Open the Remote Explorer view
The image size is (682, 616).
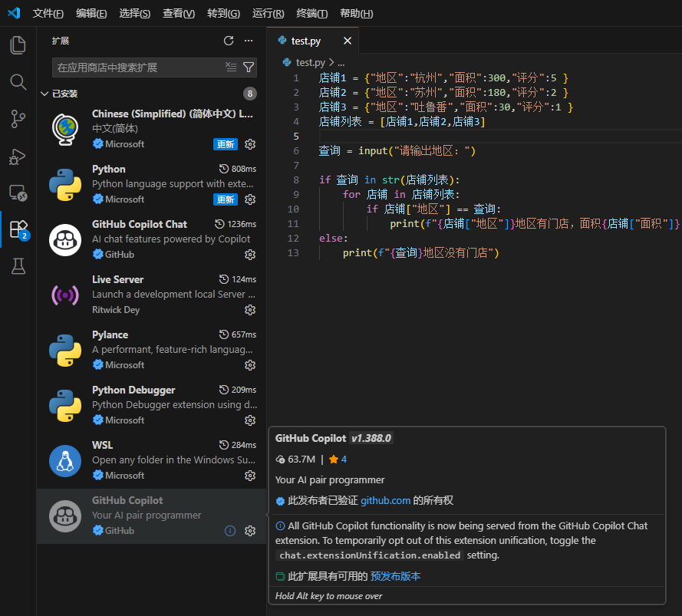tap(18, 193)
